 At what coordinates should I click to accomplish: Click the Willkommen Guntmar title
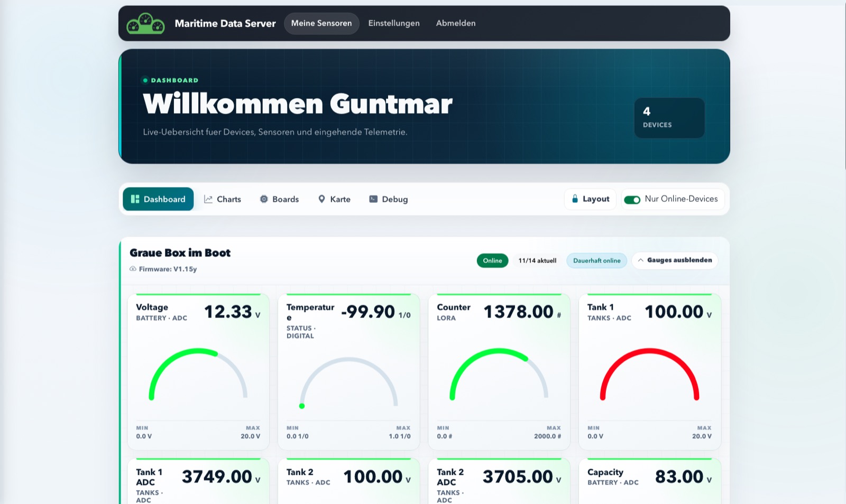pos(298,104)
